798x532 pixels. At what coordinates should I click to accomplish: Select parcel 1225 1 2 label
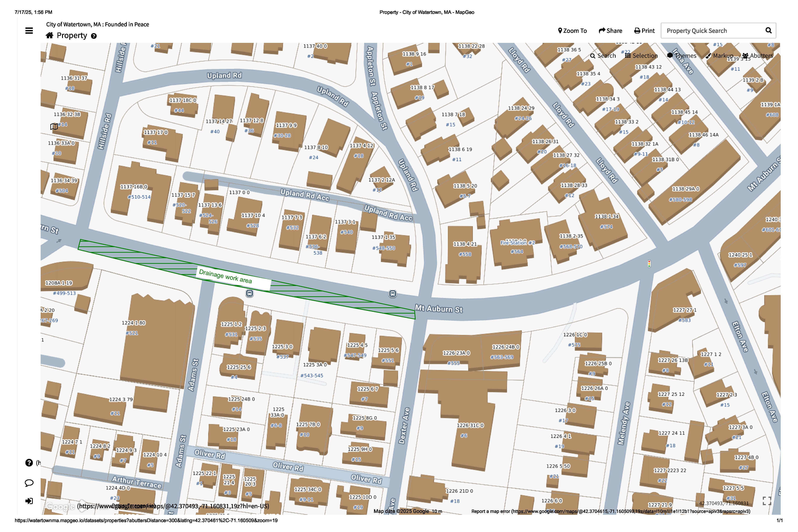click(231, 324)
